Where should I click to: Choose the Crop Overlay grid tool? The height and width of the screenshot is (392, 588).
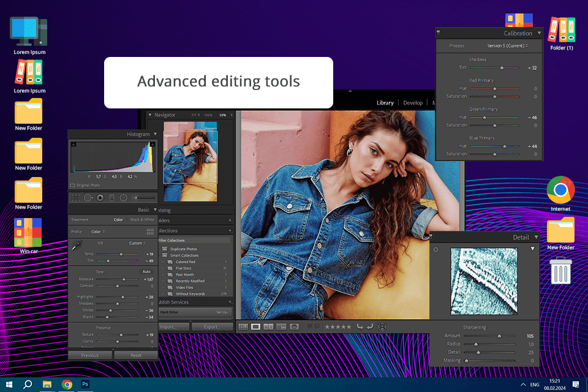pyautogui.click(x=76, y=198)
